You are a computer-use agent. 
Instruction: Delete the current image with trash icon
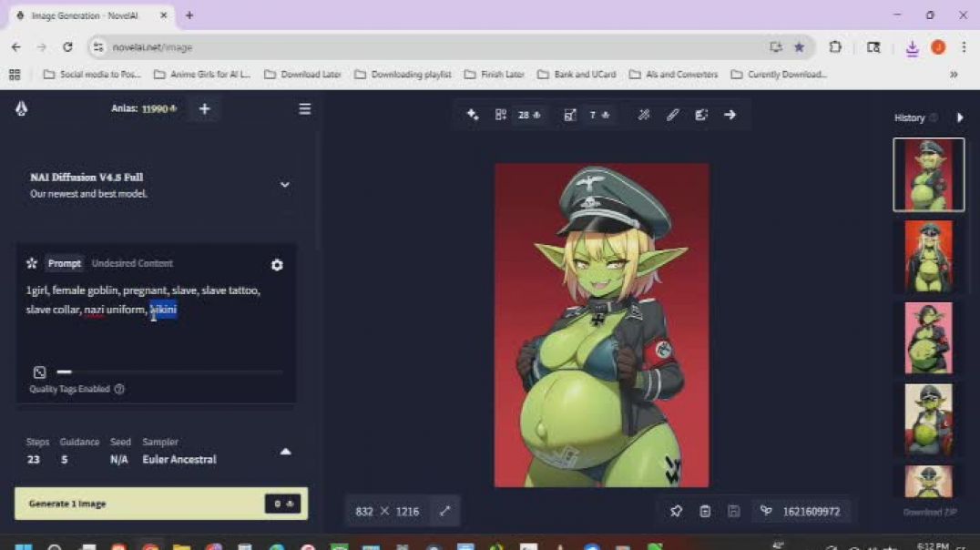(x=705, y=512)
